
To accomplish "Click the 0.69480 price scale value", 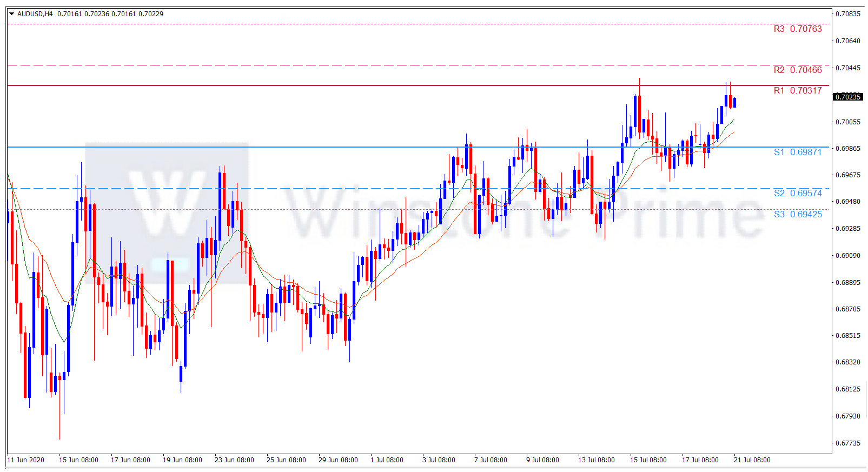I will coord(847,202).
